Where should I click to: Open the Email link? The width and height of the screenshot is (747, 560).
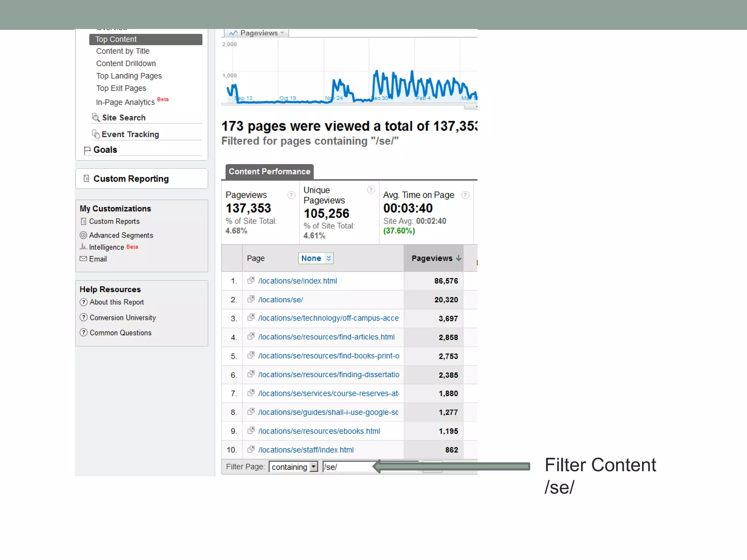(x=98, y=259)
